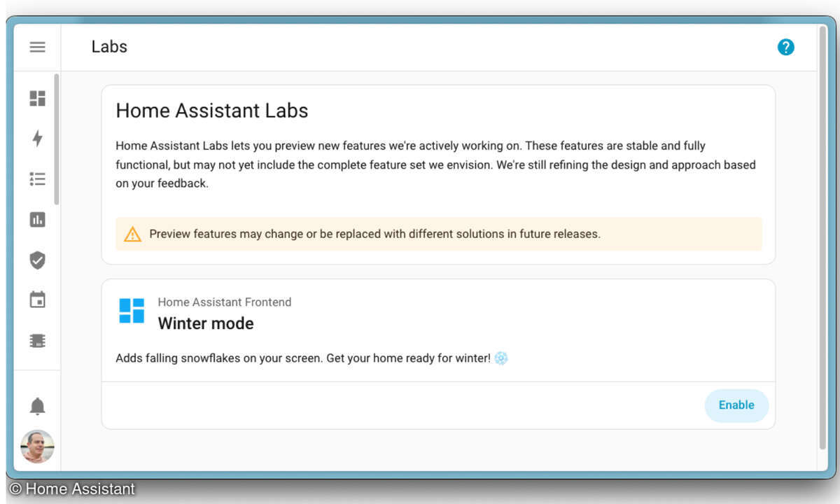Viewport: 840px width, 504px height.
Task: Click the snowflake emoji in the description
Action: (x=500, y=358)
